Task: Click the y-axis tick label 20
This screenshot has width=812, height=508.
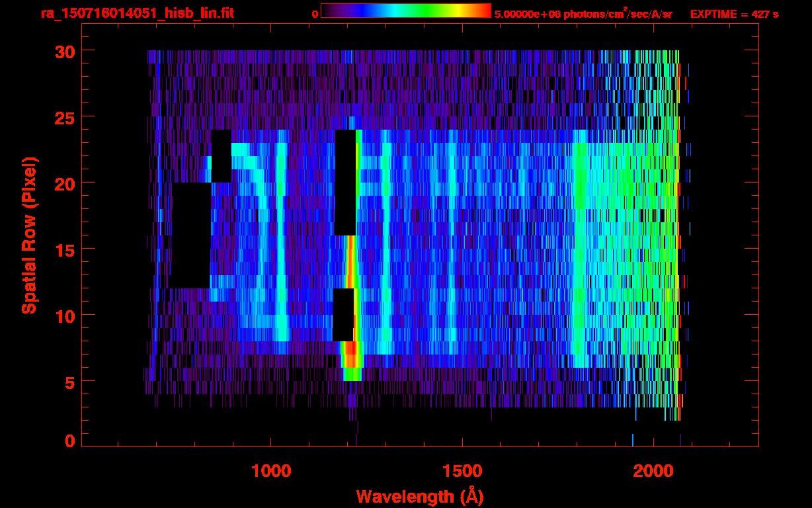Action: 63,183
